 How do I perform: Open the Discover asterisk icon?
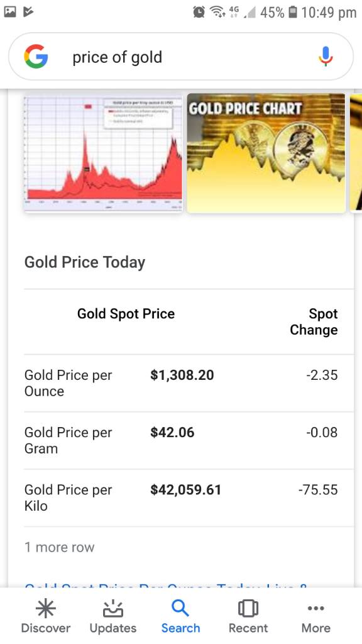(x=45, y=608)
